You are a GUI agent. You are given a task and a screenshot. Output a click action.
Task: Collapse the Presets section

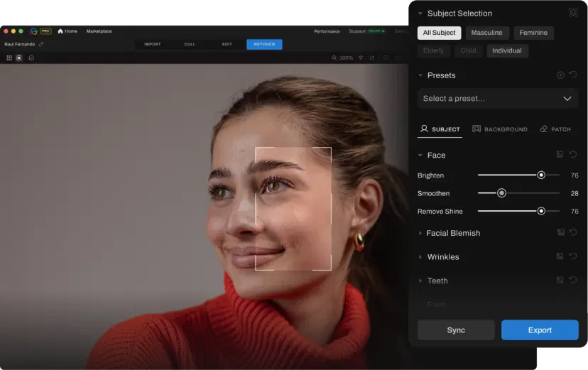420,75
